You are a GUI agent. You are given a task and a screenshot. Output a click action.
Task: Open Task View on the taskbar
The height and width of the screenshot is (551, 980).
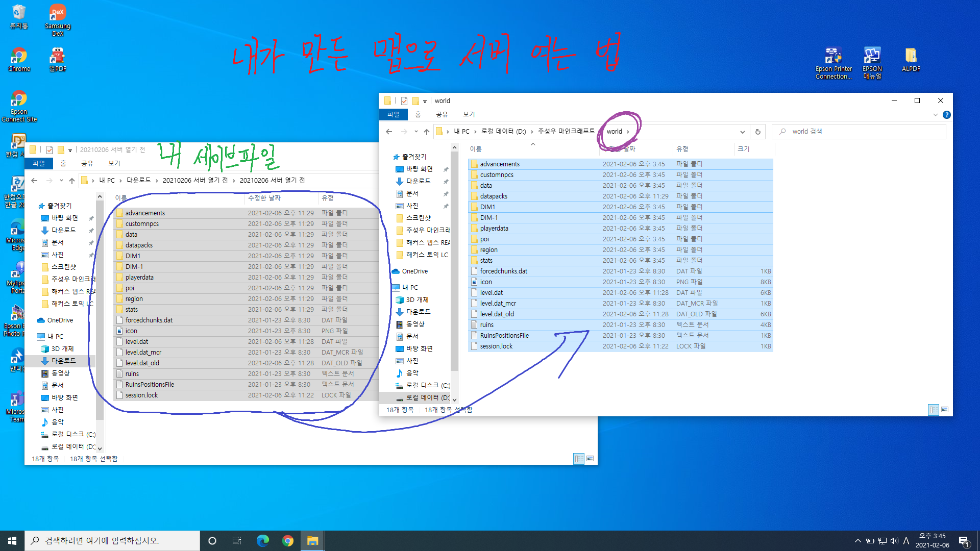pos(236,541)
